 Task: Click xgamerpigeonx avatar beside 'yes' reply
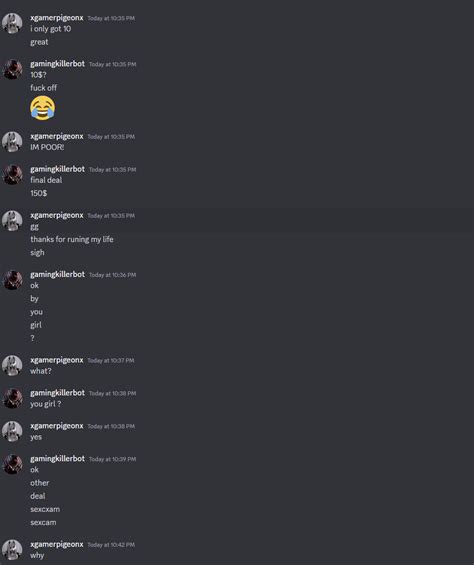click(x=12, y=431)
